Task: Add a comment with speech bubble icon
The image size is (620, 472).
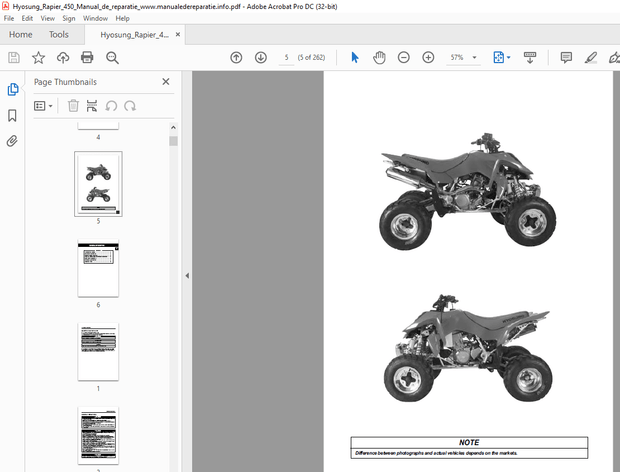Action: pos(566,58)
